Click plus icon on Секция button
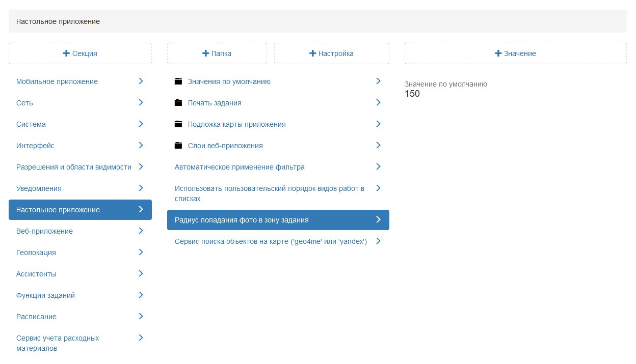This screenshot has height=364, width=636. pyautogui.click(x=66, y=53)
